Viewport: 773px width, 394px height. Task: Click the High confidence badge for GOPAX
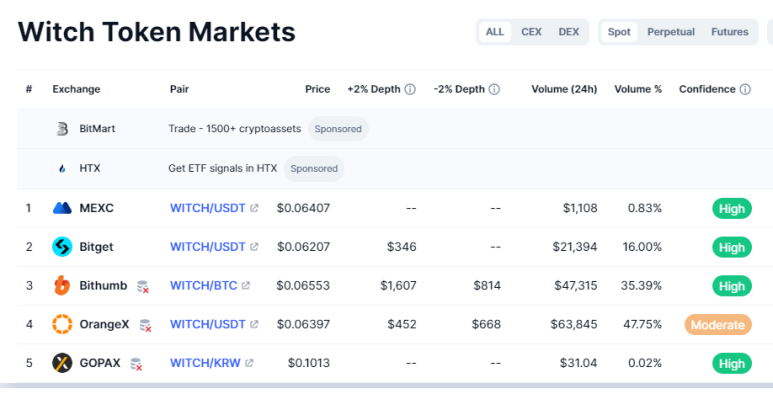[732, 364]
